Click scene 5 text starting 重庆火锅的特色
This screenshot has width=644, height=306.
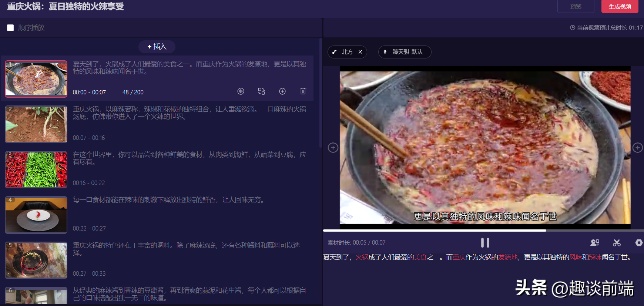(x=186, y=249)
